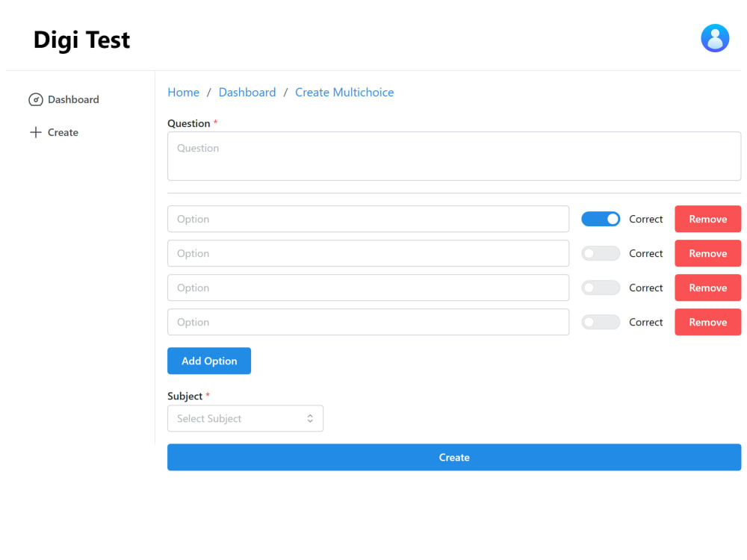Open the Dashboard breadcrumb link
This screenshot has height=560, width=747.
(247, 92)
